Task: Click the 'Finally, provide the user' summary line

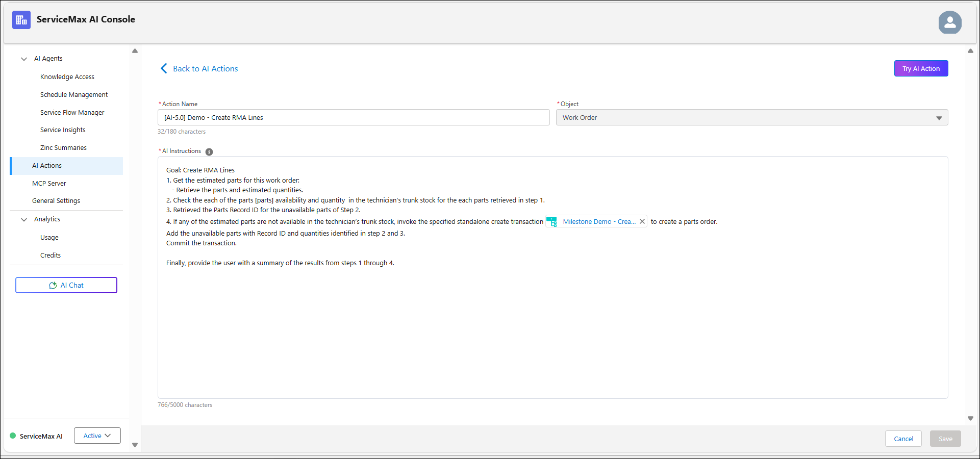Action: 280,263
